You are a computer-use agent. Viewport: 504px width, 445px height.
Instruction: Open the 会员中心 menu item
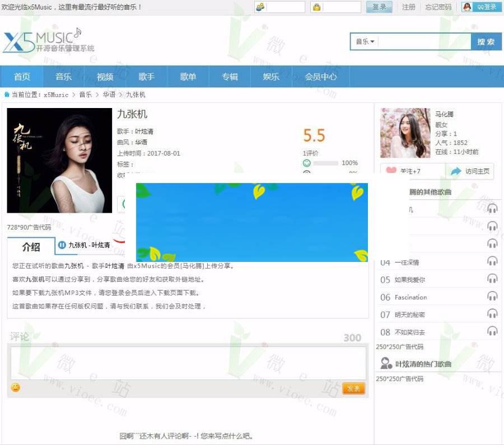(x=320, y=76)
